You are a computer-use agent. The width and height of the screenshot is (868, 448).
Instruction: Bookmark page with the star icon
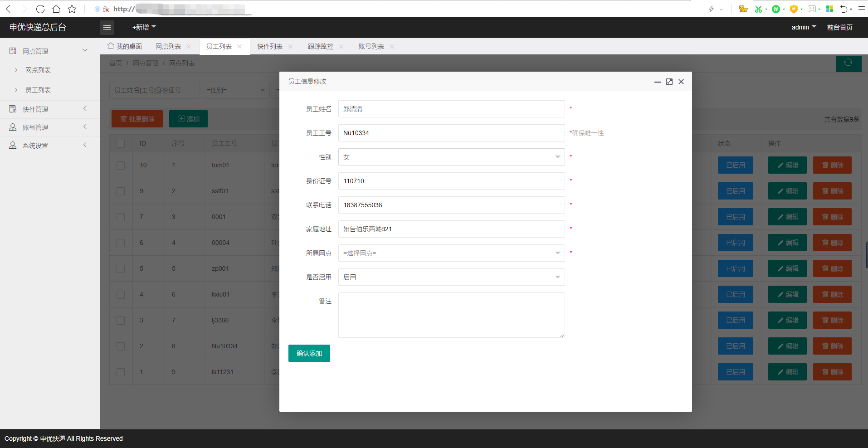(72, 9)
